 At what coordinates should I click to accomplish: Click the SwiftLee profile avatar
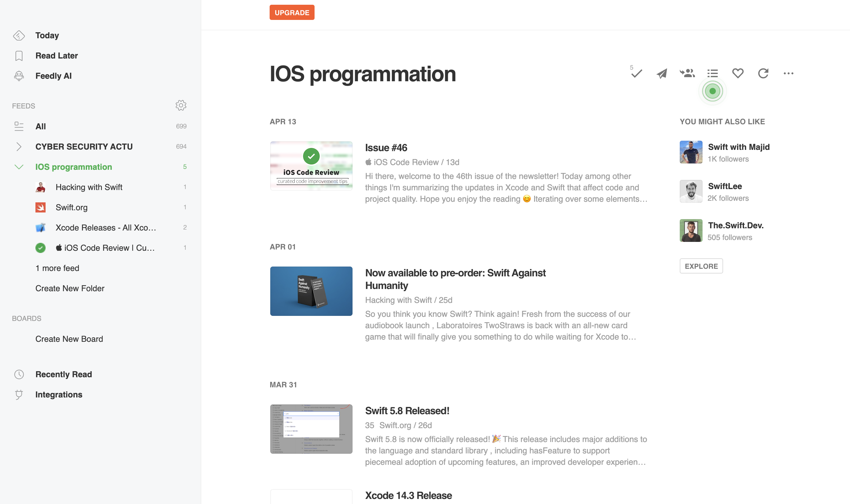691,191
